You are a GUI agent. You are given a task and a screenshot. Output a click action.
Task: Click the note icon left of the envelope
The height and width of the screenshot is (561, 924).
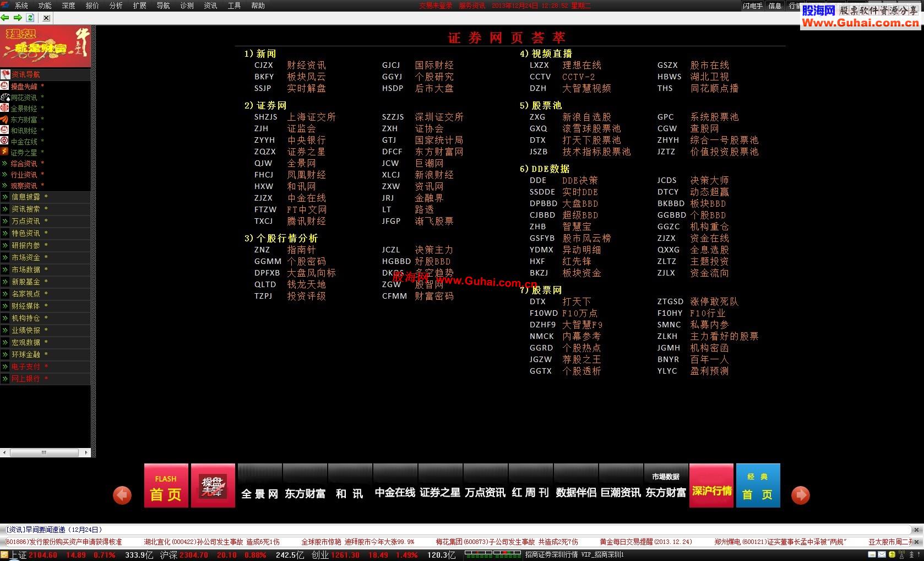tap(873, 555)
